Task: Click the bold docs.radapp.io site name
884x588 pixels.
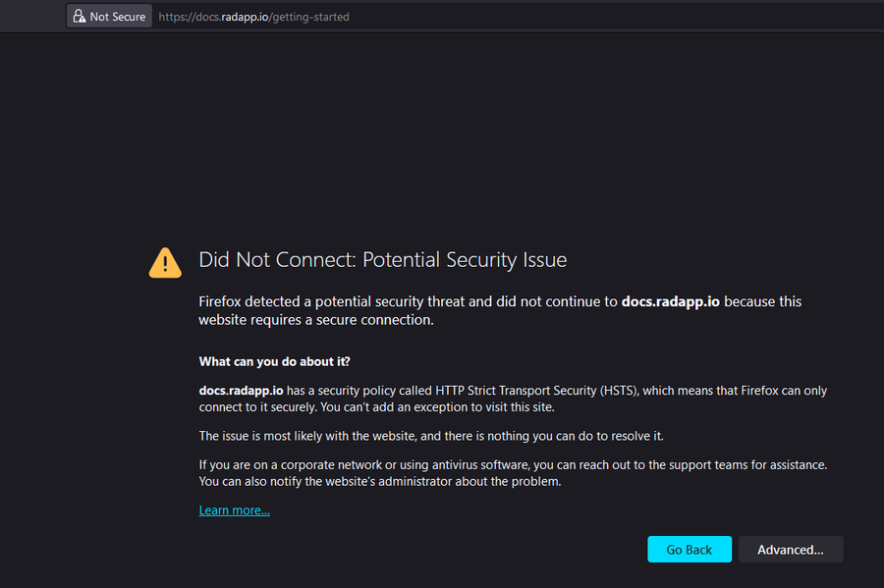Action: point(670,301)
